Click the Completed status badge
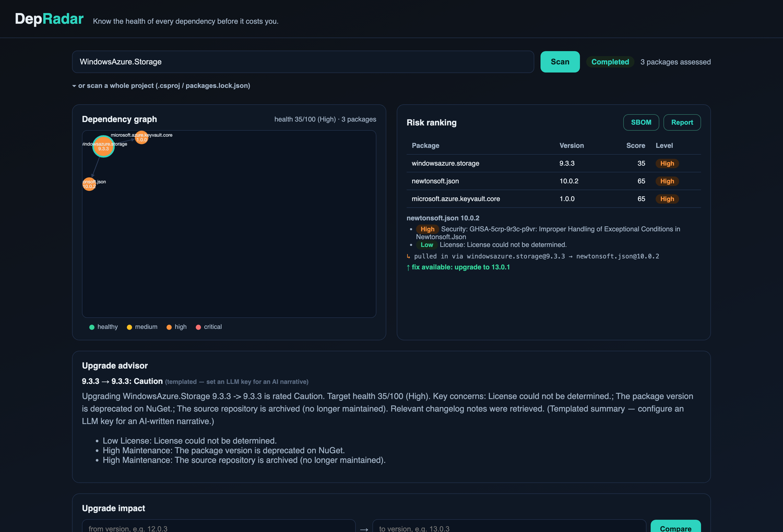 click(610, 62)
